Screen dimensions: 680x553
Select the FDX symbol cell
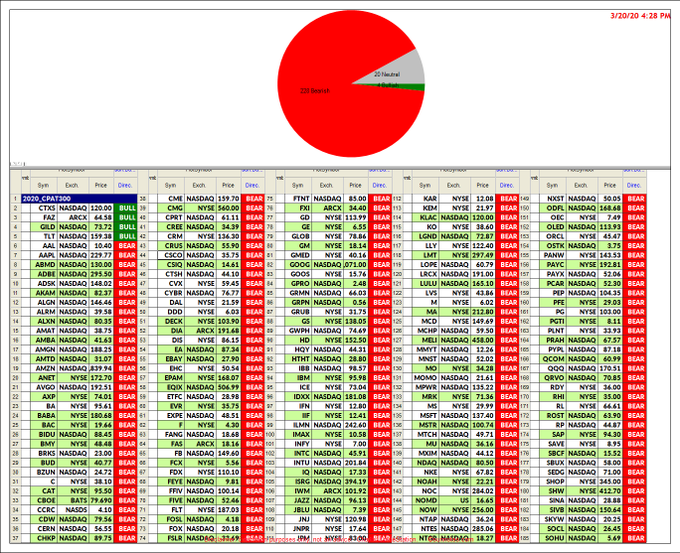click(171, 472)
